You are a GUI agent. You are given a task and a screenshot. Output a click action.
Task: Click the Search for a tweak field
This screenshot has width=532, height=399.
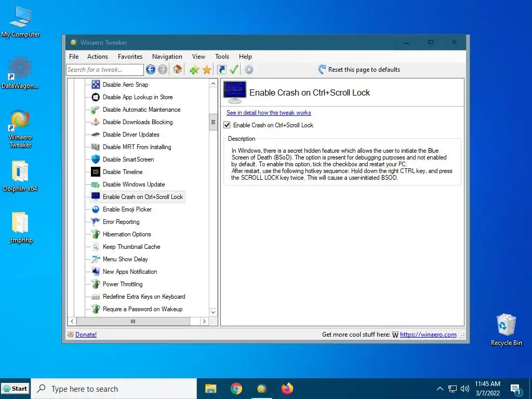pyautogui.click(x=105, y=70)
